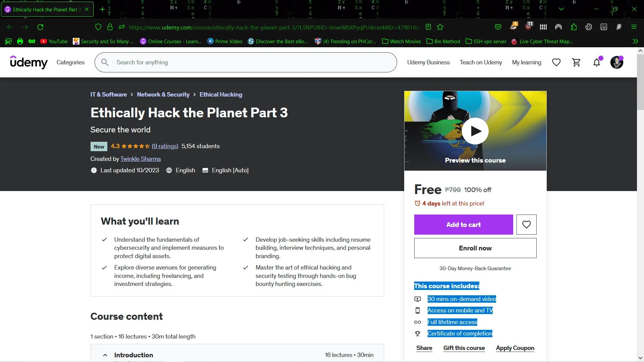Click the Udemy logo

click(29, 62)
